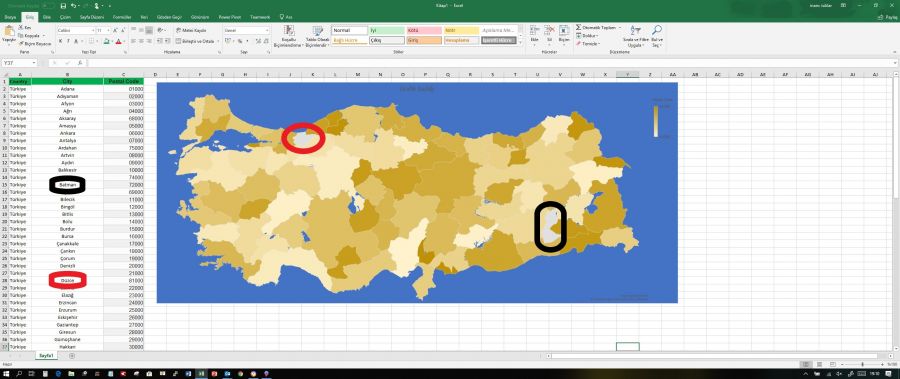Open Temizle clear dropdown
The width and height of the screenshot is (900, 379).
coord(588,44)
